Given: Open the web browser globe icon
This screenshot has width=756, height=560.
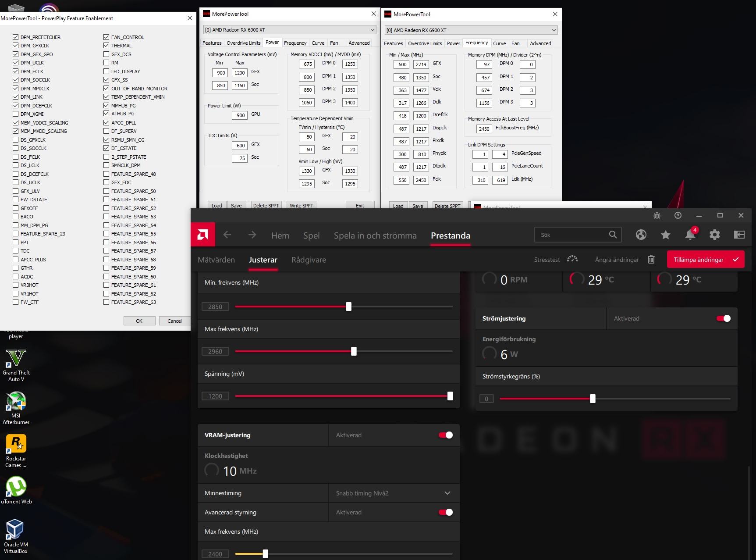Looking at the screenshot, I should coord(641,235).
